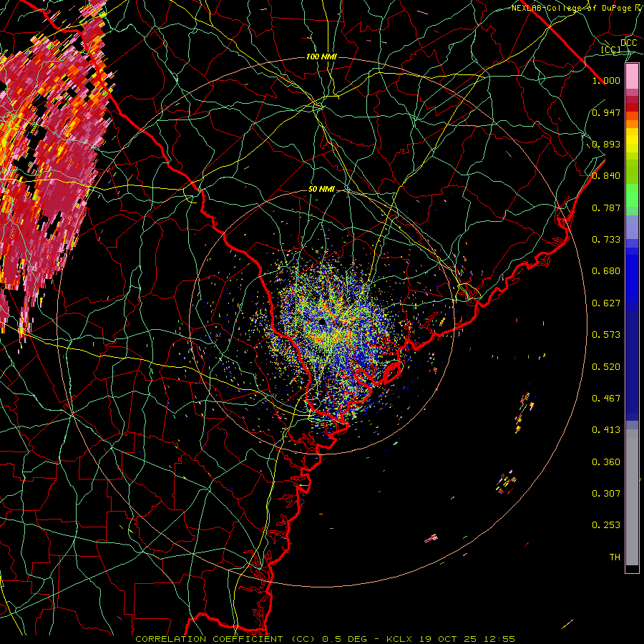The width and height of the screenshot is (644, 644).
Task: Pick the light pink color bar segment
Action: (632, 77)
